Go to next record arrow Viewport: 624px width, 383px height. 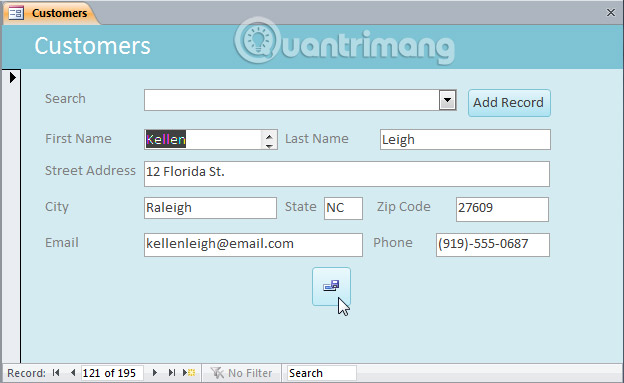(155, 373)
